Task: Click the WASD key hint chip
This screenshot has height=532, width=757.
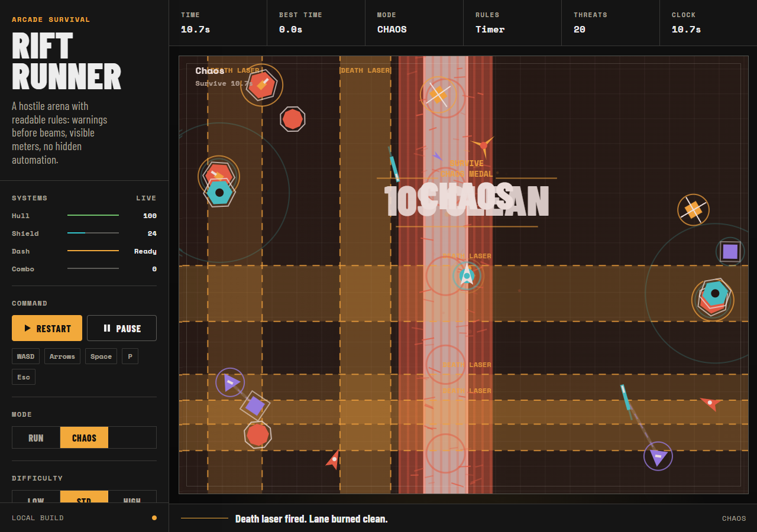Action: pyautogui.click(x=25, y=356)
